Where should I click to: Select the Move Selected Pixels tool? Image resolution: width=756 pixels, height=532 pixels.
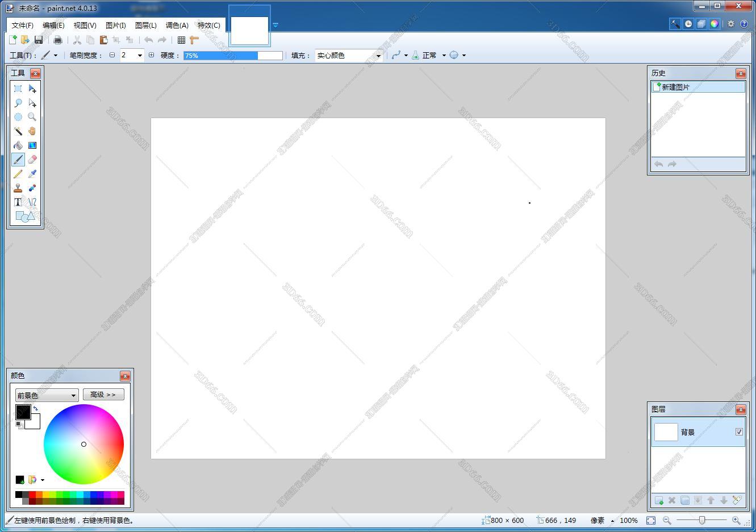(x=32, y=89)
